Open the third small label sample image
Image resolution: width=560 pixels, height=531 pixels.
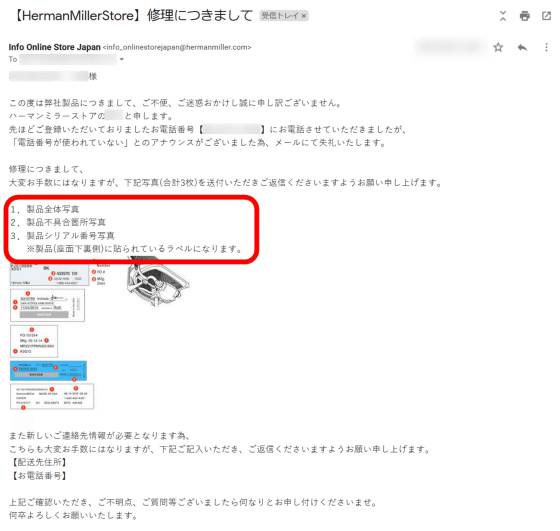click(x=34, y=341)
